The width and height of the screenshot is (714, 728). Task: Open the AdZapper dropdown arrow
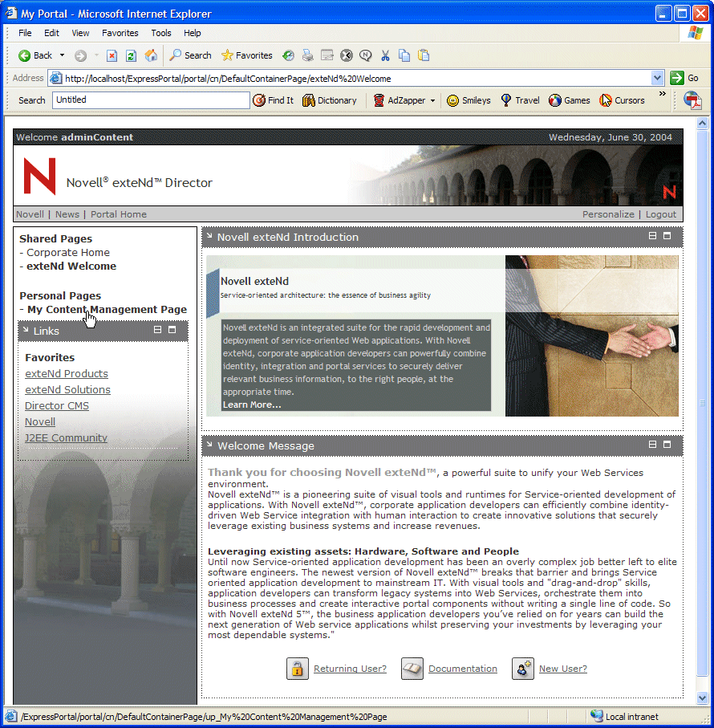click(x=433, y=100)
